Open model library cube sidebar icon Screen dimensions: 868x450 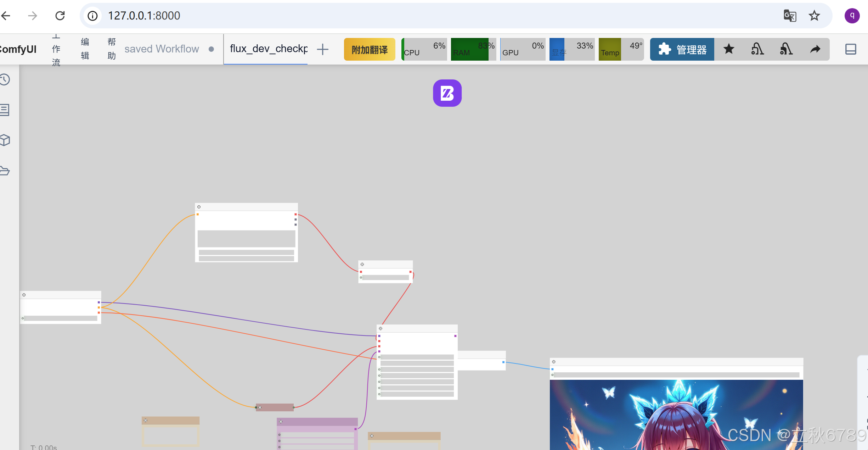[x=5, y=140]
